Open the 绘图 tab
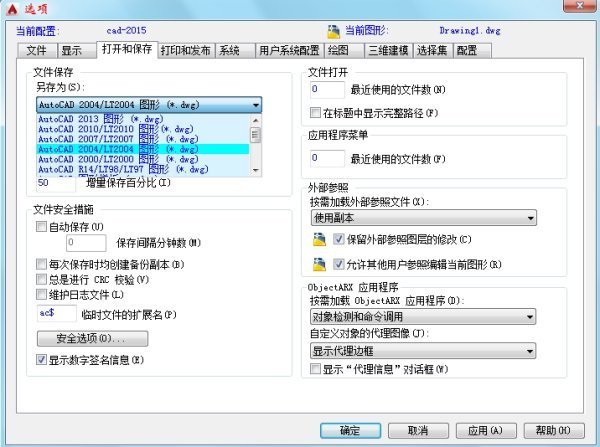The width and height of the screenshot is (600, 447). pyautogui.click(x=344, y=51)
